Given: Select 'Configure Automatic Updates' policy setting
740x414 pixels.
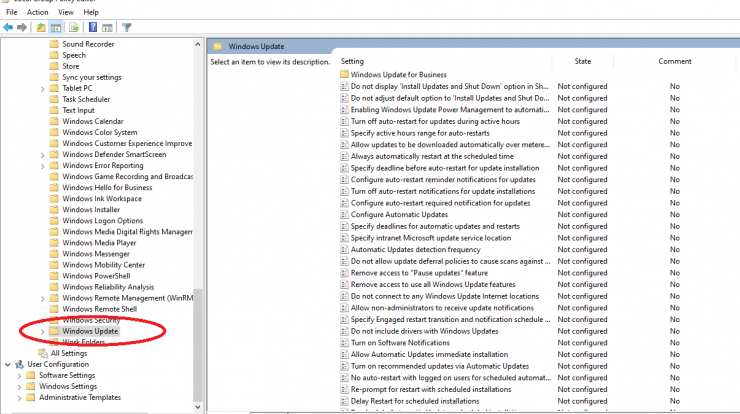Looking at the screenshot, I should click(399, 214).
